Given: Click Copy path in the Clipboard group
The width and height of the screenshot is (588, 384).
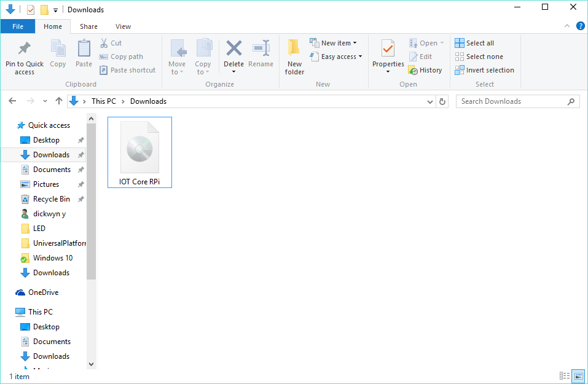Looking at the screenshot, I should [x=121, y=57].
